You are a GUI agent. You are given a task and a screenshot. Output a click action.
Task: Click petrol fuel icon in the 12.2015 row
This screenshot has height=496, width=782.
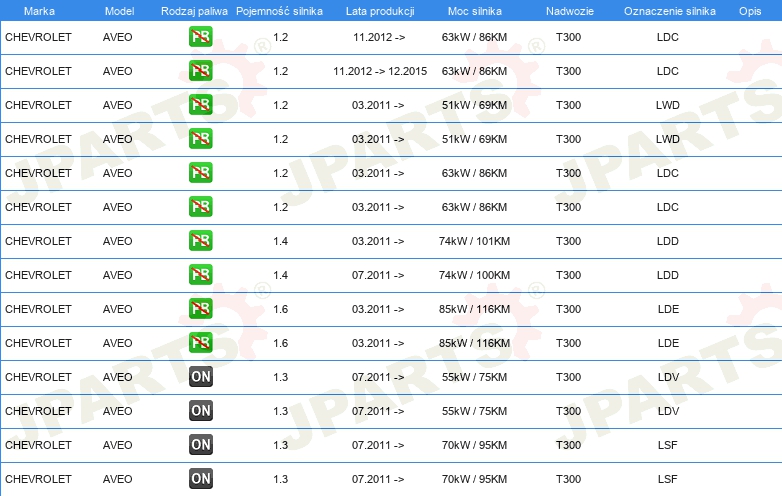coord(200,71)
